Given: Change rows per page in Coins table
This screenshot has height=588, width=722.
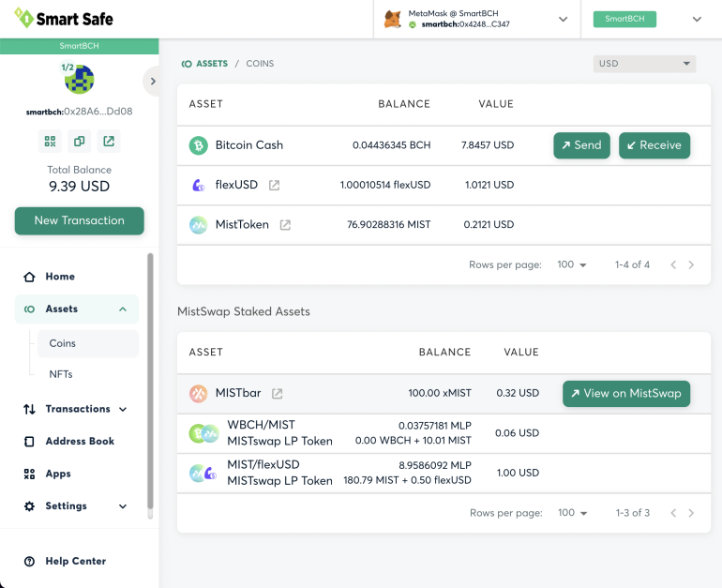Looking at the screenshot, I should [572, 264].
